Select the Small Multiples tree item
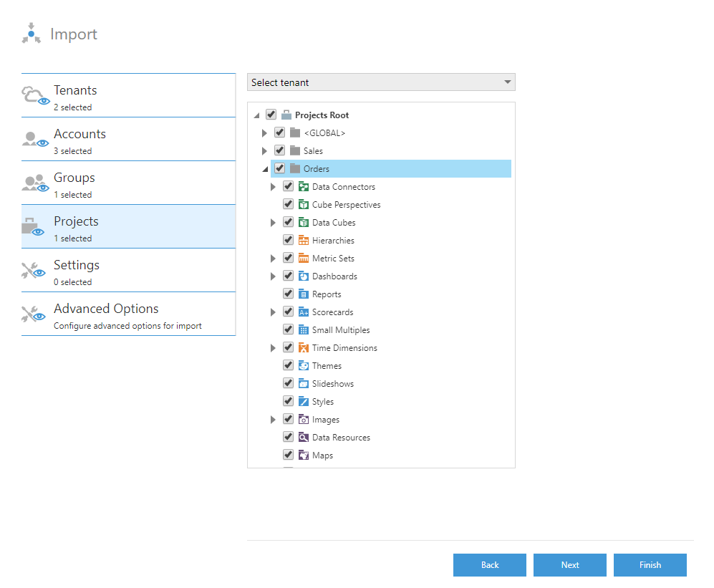Viewport: 714px width, 588px height. (341, 330)
